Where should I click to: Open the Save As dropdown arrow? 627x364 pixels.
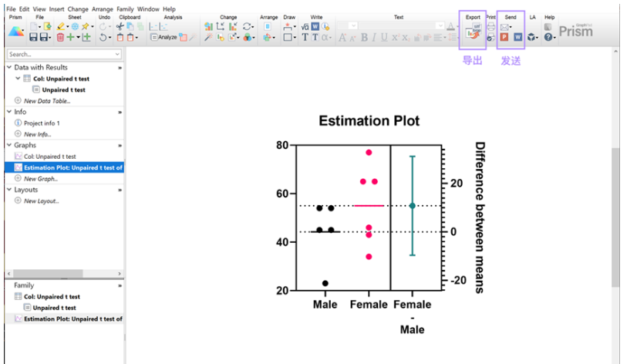pos(49,38)
